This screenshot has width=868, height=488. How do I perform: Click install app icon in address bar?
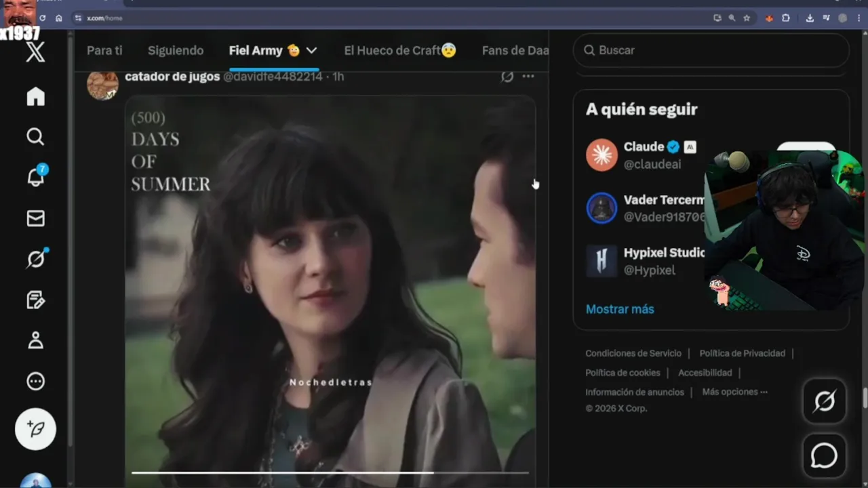pyautogui.click(x=717, y=18)
